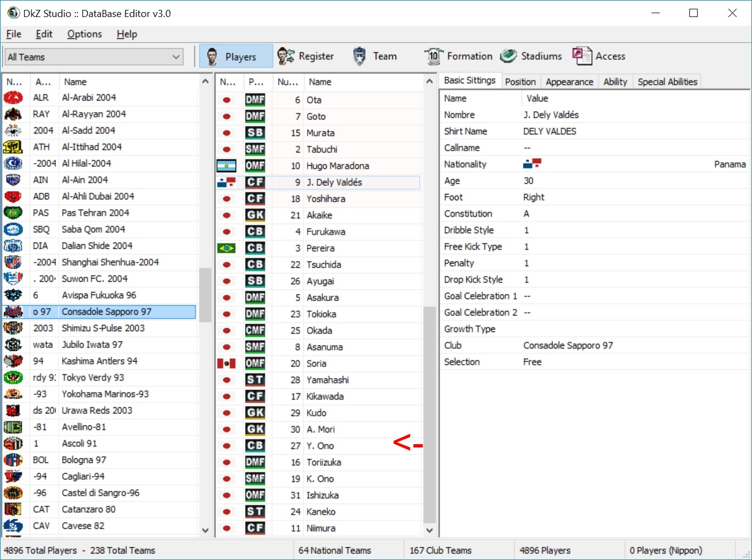
Task: Click the OMF position badge for Ishizuka
Action: tap(255, 495)
